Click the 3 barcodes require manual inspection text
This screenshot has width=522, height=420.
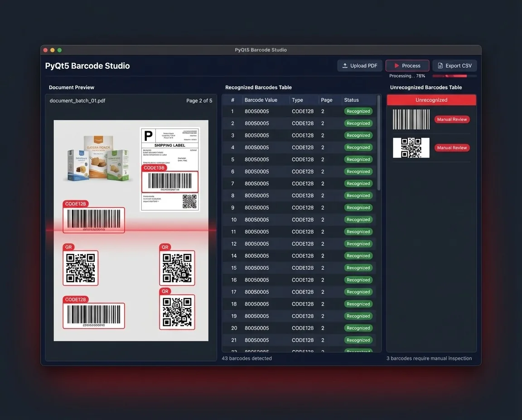[429, 358]
